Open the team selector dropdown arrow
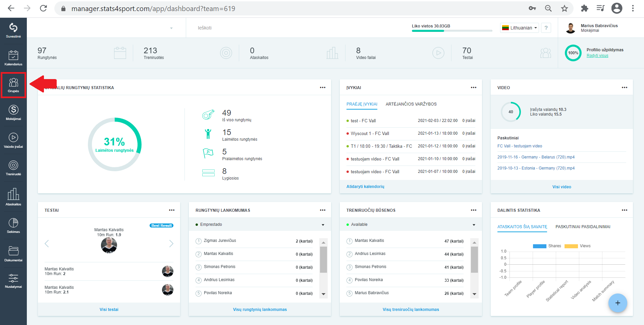This screenshot has width=644, height=325. pos(171,28)
